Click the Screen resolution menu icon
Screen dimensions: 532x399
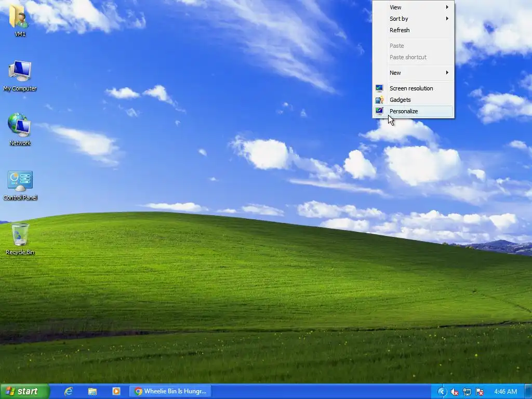(x=379, y=88)
